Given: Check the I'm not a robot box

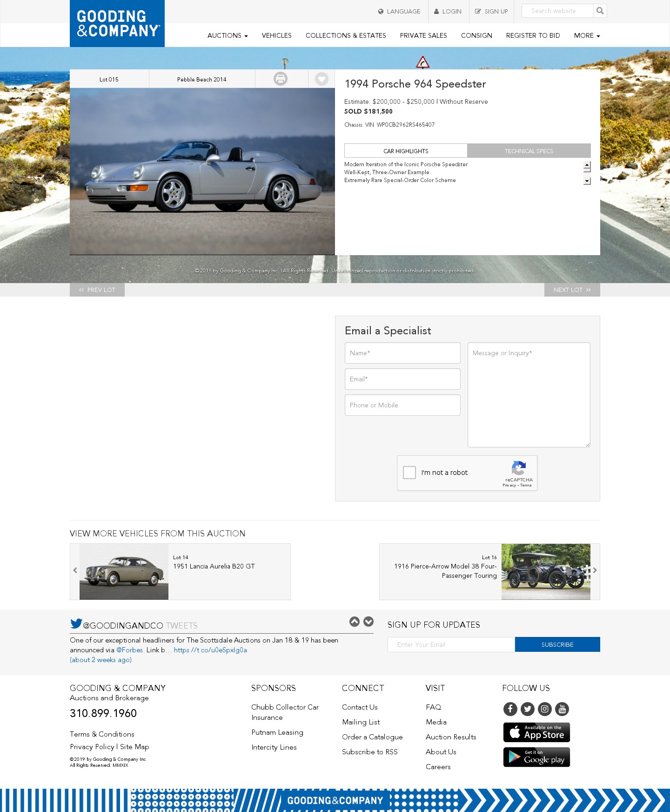Looking at the screenshot, I should point(409,473).
